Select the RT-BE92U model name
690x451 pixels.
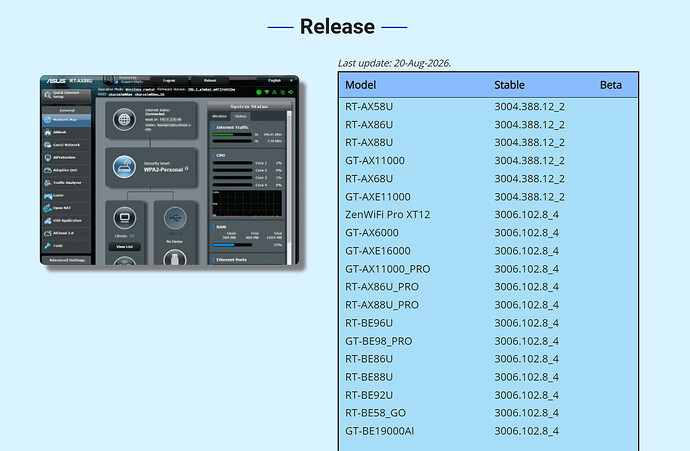click(369, 395)
